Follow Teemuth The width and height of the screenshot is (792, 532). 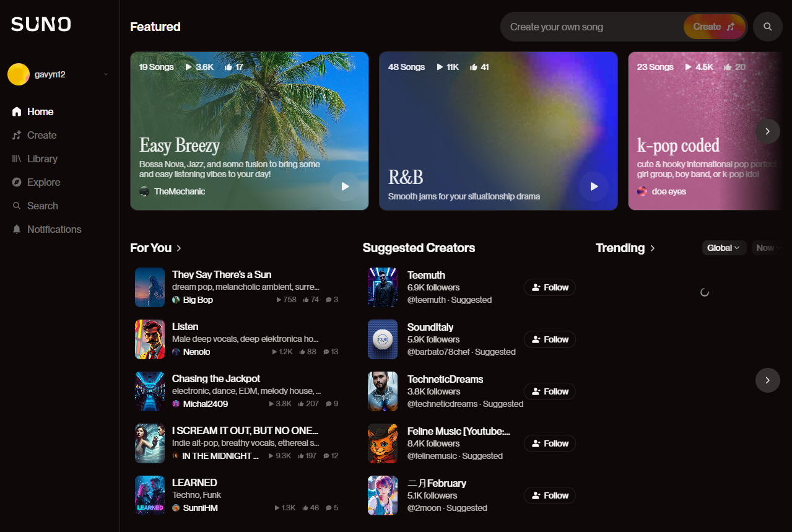tap(550, 287)
